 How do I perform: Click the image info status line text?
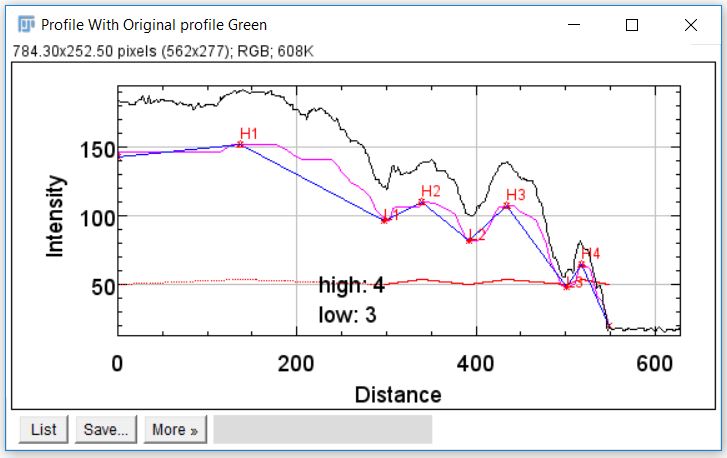(x=163, y=51)
